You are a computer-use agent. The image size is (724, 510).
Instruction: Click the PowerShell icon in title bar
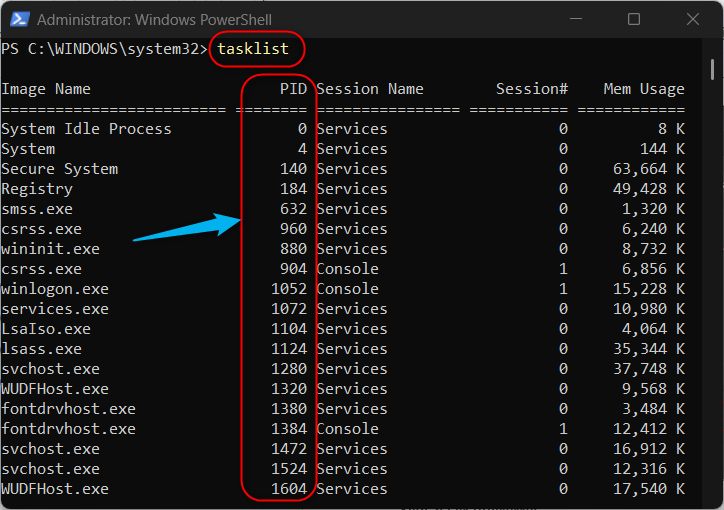20,19
